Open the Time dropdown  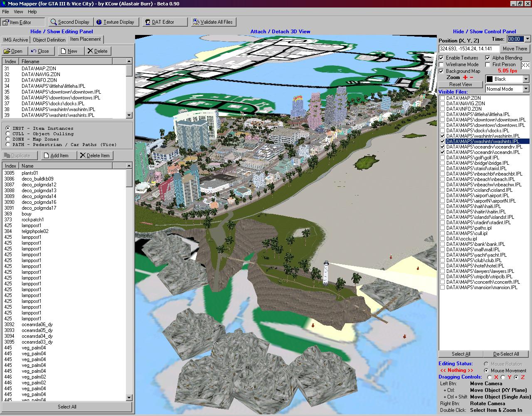527,39
